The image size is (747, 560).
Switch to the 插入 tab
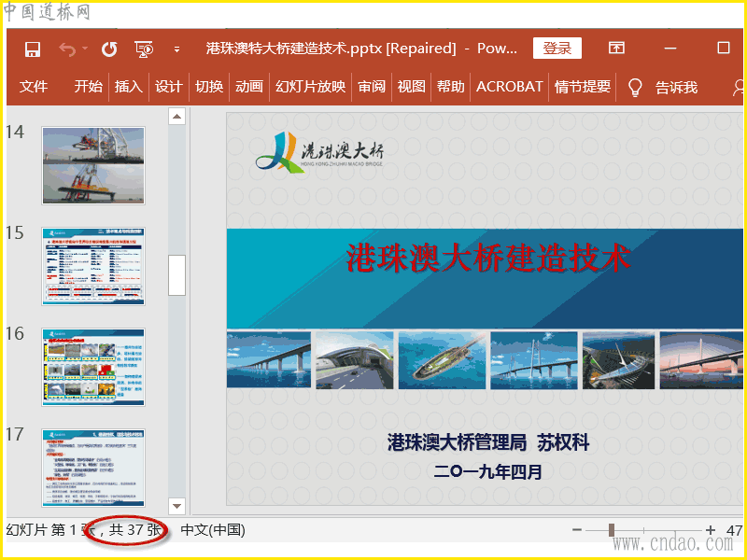[x=129, y=87]
